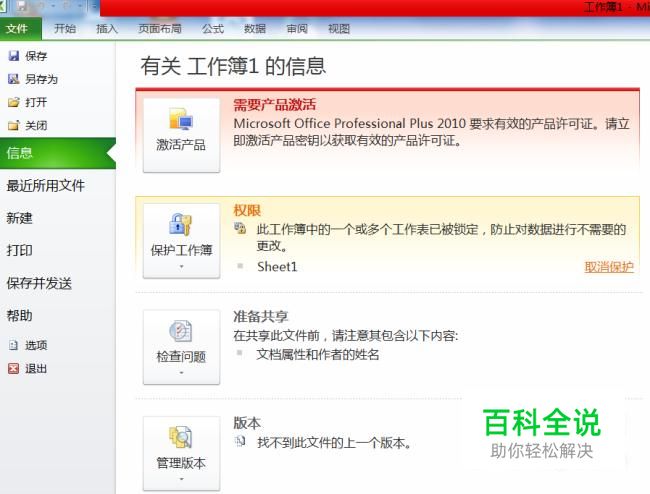Expand the 保护工作簿 dropdown arrow
Screen dimensions: 650x494
pos(181,266)
